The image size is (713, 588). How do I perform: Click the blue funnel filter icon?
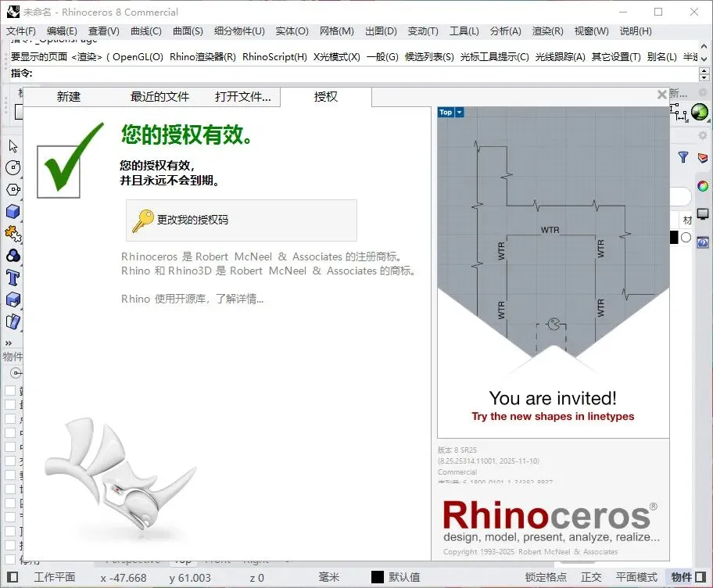pos(683,157)
